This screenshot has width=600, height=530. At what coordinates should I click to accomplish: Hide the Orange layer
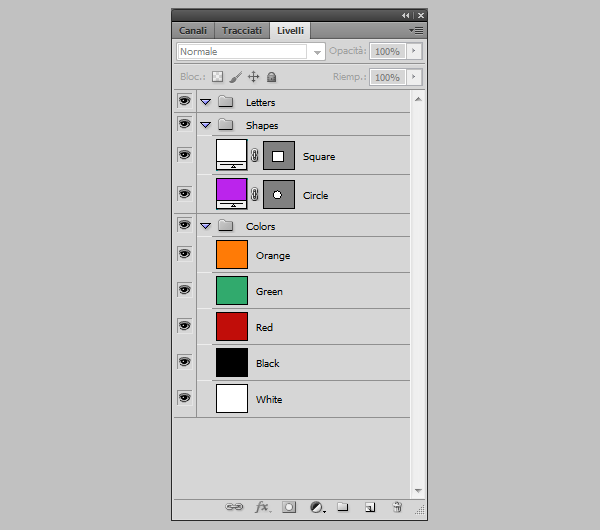[x=184, y=254]
